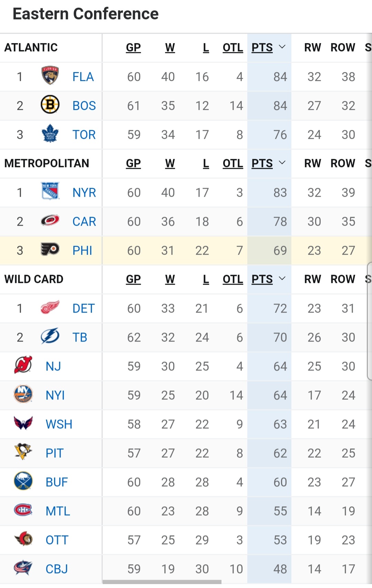Click the Toronto Maple Leafs logo

50,134
